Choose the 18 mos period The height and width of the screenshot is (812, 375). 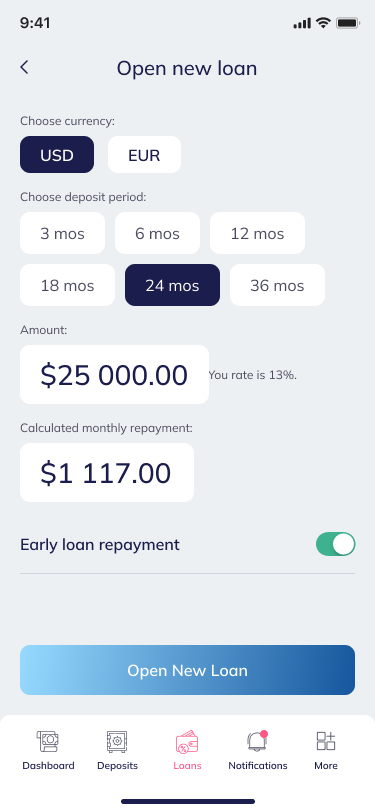[67, 285]
